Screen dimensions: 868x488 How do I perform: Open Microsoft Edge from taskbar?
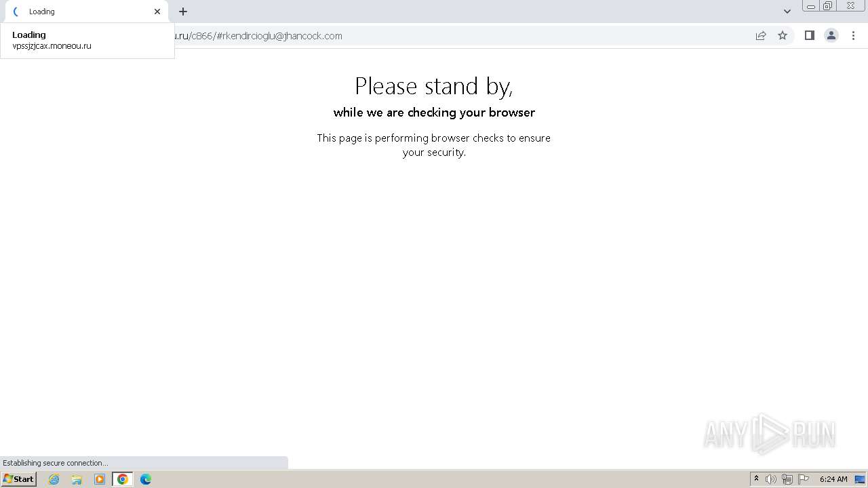coord(146,479)
